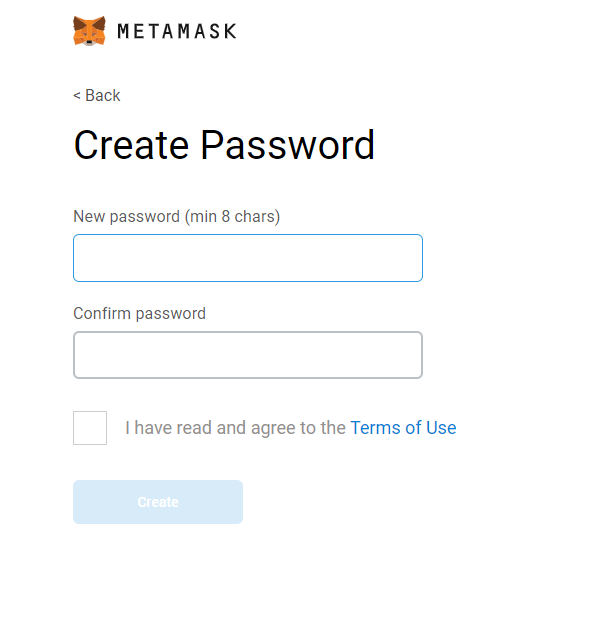Click the Create Password heading
This screenshot has width=606, height=621.
click(224, 145)
